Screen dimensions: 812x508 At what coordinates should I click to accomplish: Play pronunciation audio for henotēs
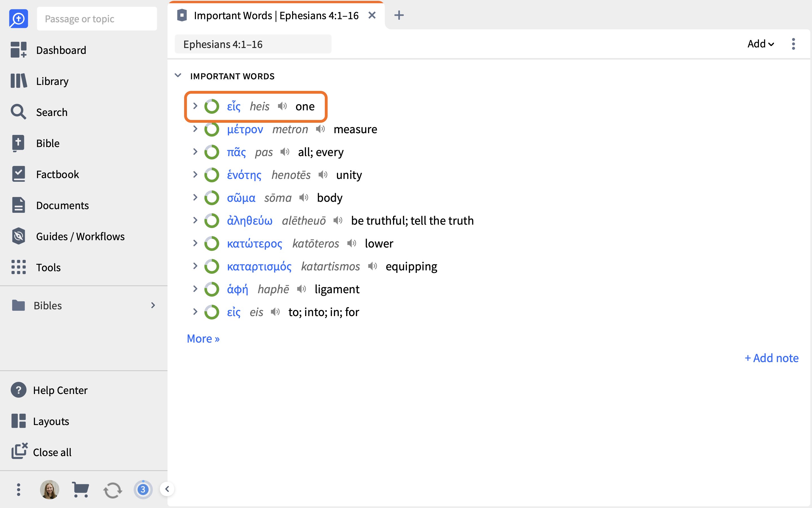pos(323,175)
